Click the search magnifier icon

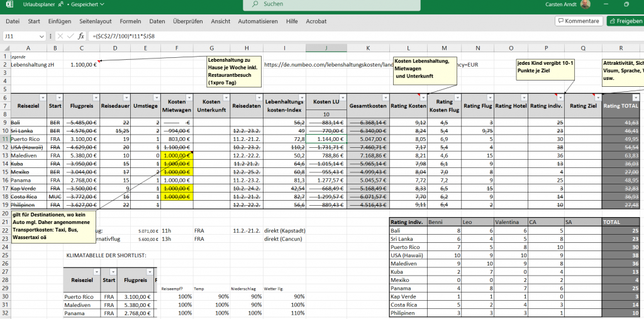(255, 4)
